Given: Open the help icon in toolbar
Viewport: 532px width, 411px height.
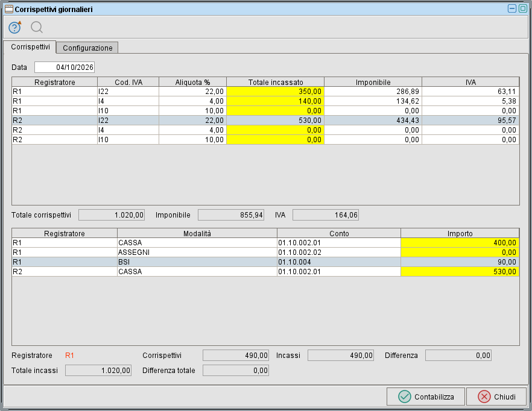Looking at the screenshot, I should tap(14, 27).
